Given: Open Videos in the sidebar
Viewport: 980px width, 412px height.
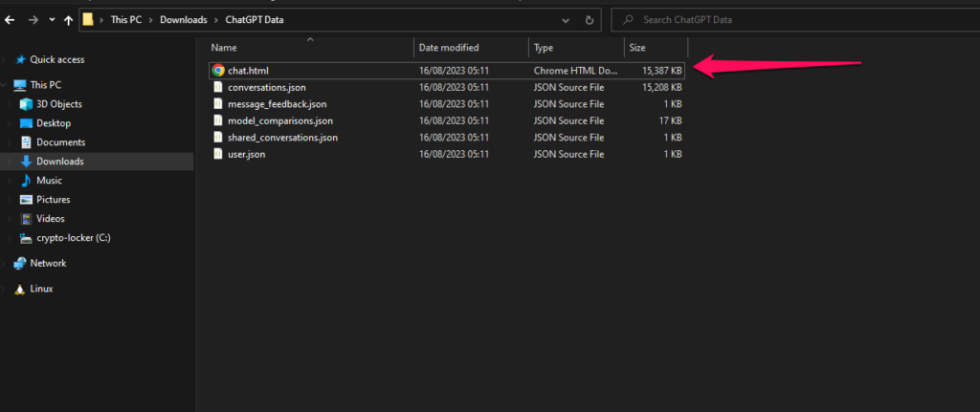Looking at the screenshot, I should 50,219.
